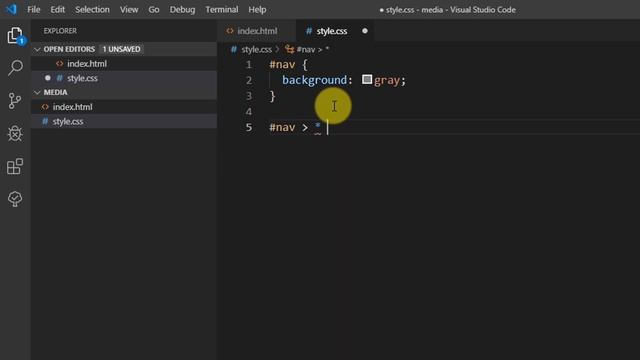Click the '#nav' selector on line 5

pos(282,127)
